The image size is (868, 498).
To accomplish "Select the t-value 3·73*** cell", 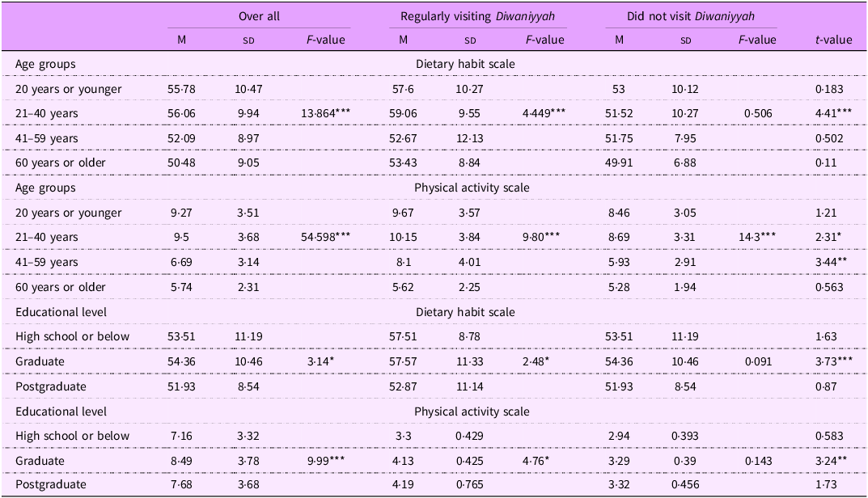I will (834, 362).
